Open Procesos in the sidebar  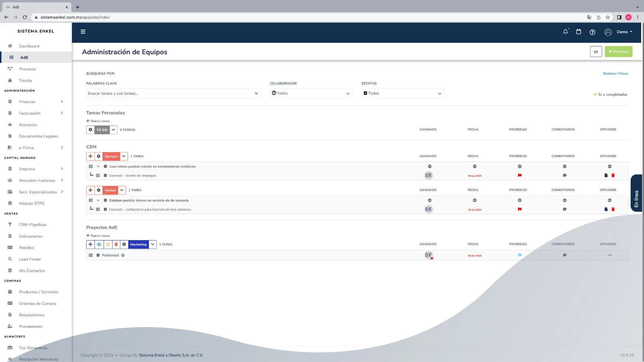(27, 69)
